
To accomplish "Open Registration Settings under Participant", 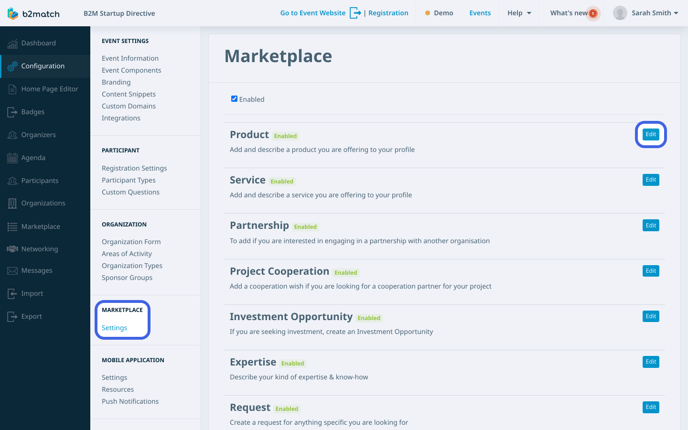I will coord(134,168).
